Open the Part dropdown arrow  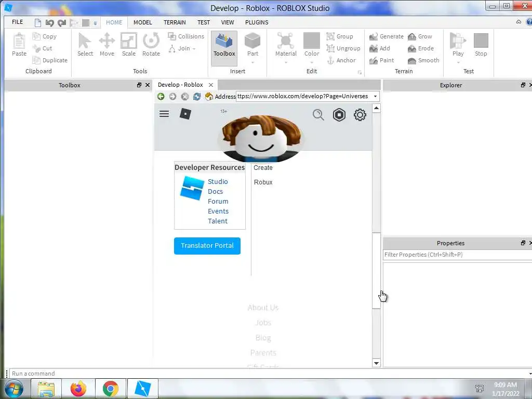[252, 62]
